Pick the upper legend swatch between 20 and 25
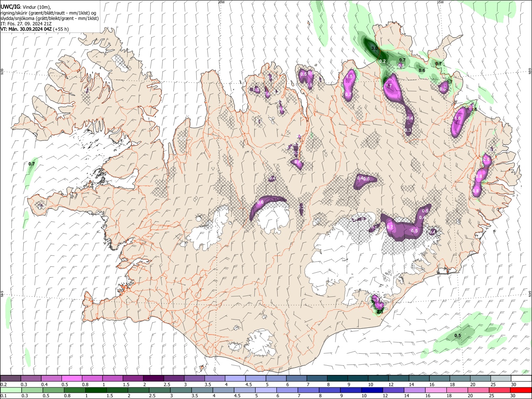532x399 pixels. (480, 379)
